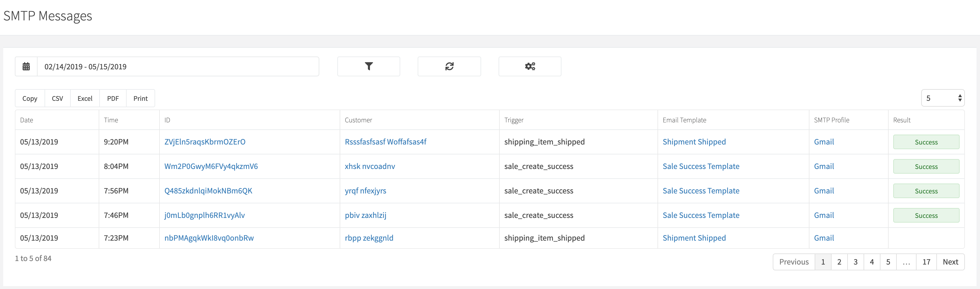Open Sale Success Template in 7:46PM row
The image size is (980, 289).
[x=701, y=215]
